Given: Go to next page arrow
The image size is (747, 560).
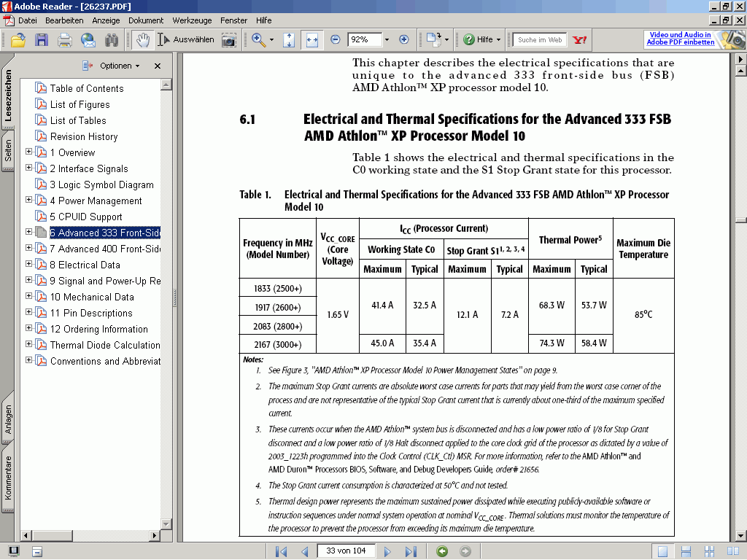Looking at the screenshot, I should 387,551.
